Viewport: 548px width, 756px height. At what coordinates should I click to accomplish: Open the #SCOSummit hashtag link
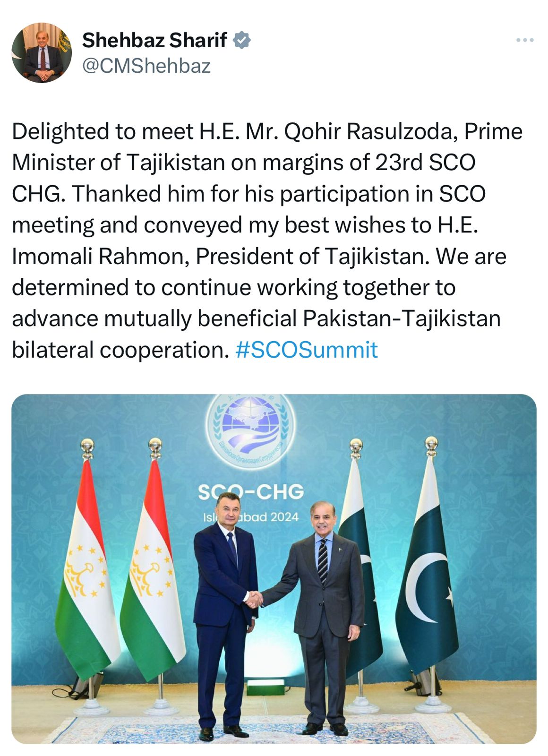click(x=306, y=350)
